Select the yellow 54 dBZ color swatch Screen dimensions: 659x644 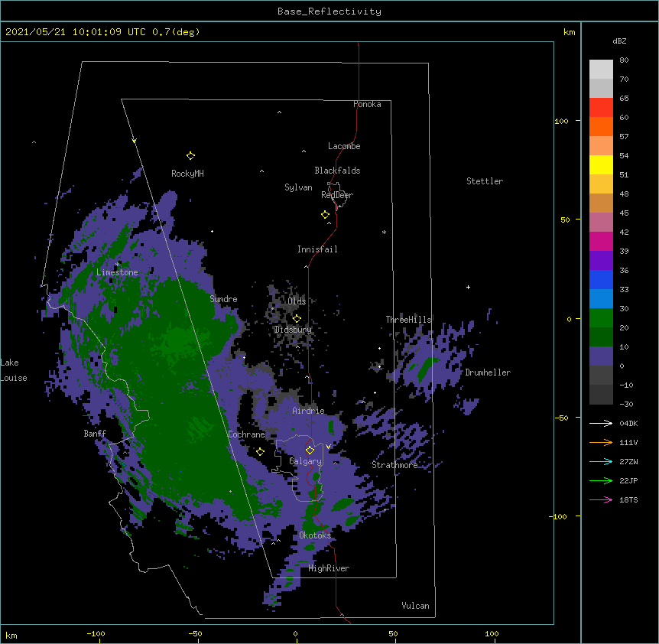601,164
